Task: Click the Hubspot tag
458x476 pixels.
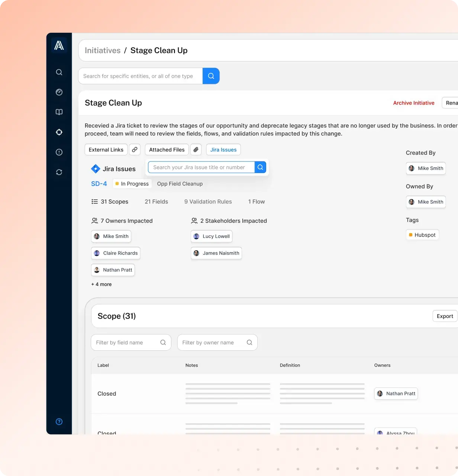Action: (x=422, y=235)
